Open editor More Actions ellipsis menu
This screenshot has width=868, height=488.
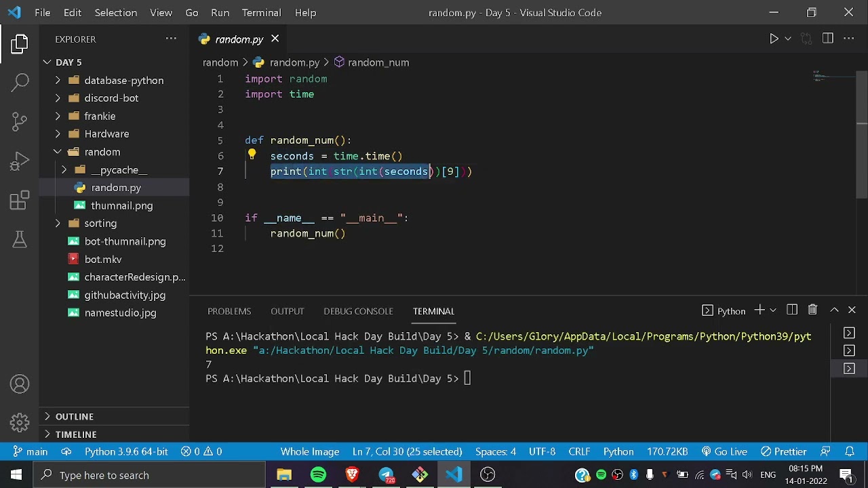tap(848, 39)
